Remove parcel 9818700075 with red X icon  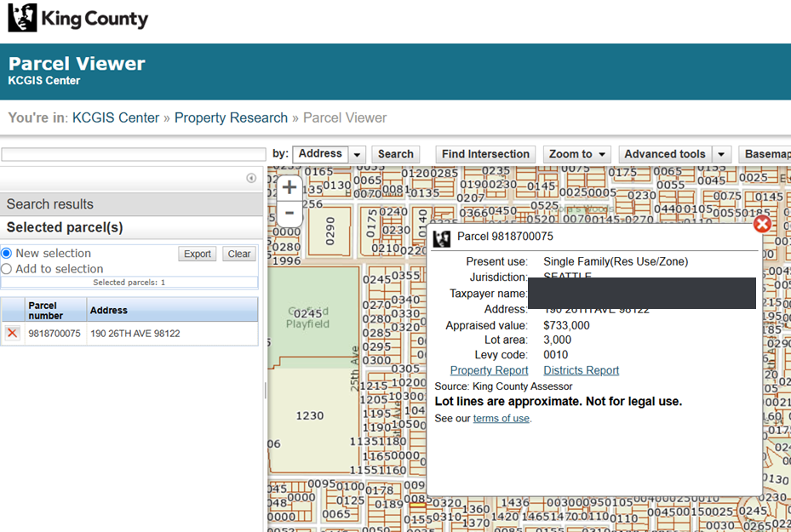(x=13, y=334)
